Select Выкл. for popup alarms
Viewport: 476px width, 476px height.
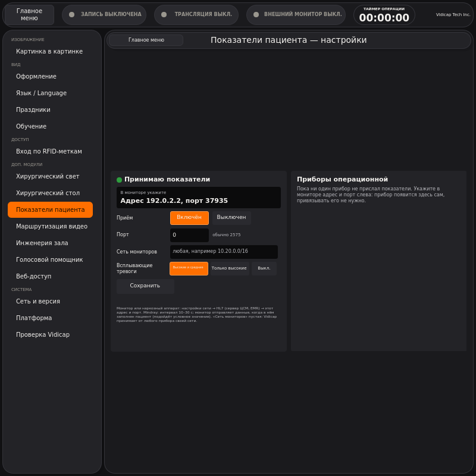pos(264,268)
